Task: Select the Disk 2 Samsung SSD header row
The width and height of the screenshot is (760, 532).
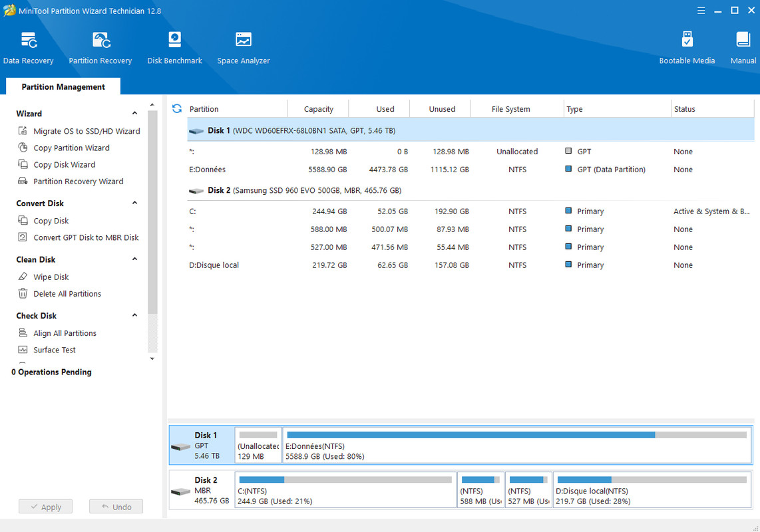Action: click(471, 190)
